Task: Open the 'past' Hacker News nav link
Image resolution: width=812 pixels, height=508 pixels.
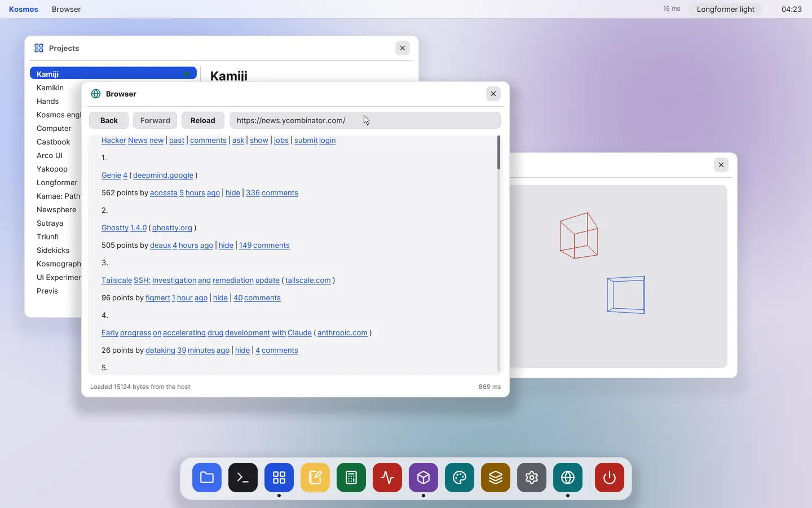Action: click(x=176, y=141)
